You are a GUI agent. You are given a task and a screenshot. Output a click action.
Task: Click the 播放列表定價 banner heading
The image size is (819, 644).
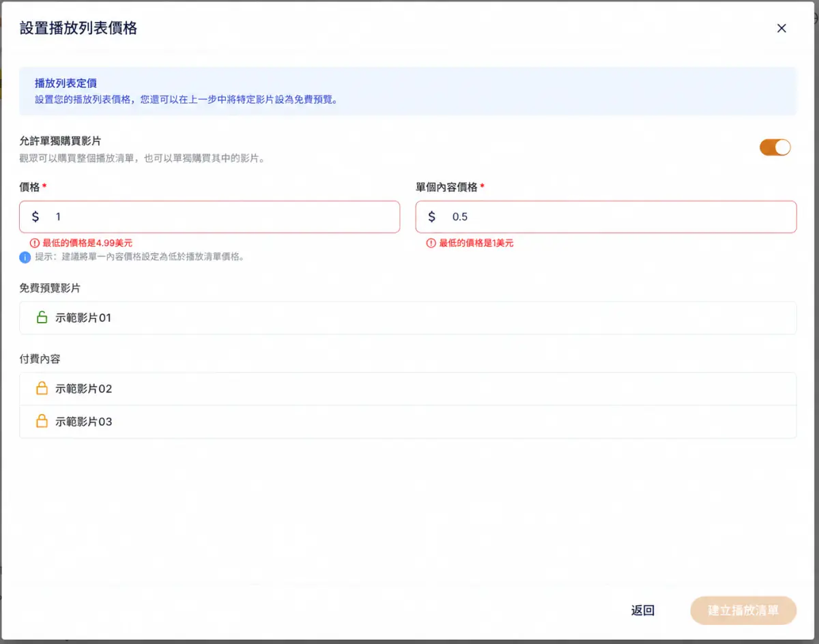[x=66, y=83]
